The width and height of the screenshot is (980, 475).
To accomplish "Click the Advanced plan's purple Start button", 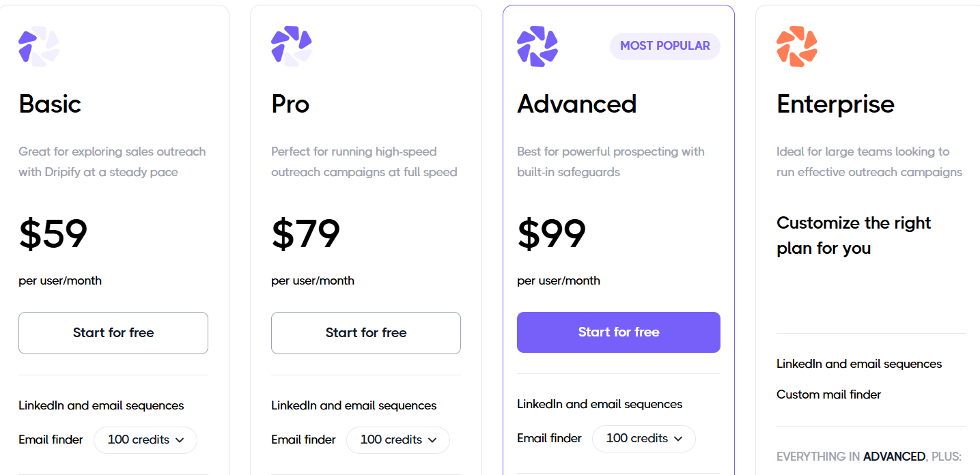I will (618, 332).
